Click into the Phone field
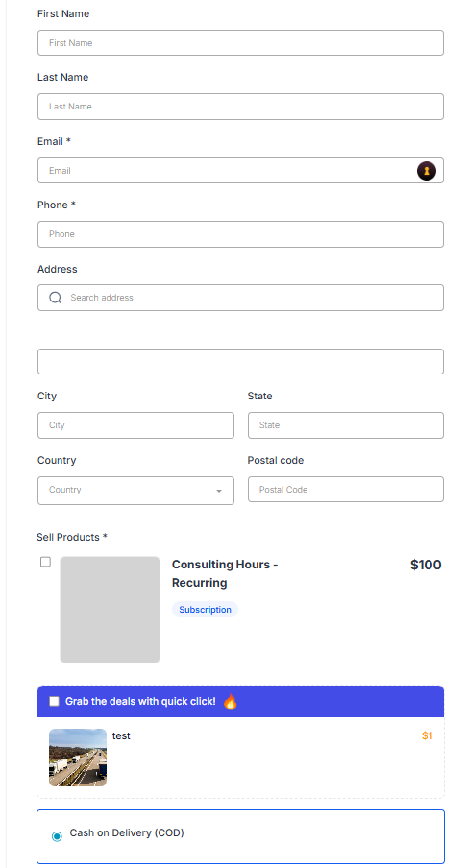The image size is (467, 868). tap(240, 234)
